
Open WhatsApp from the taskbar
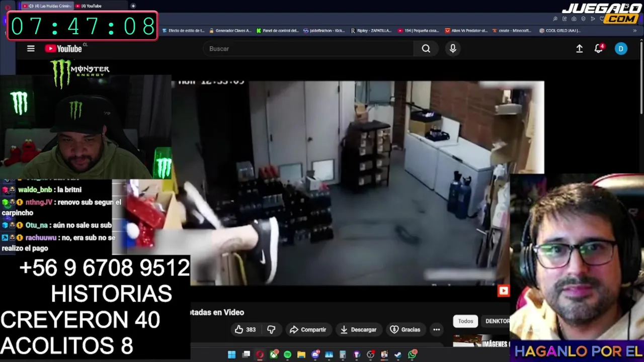coord(413,354)
